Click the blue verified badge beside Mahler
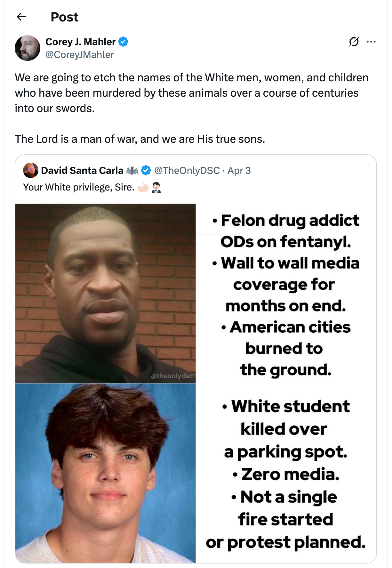The image size is (392, 568). [x=123, y=42]
